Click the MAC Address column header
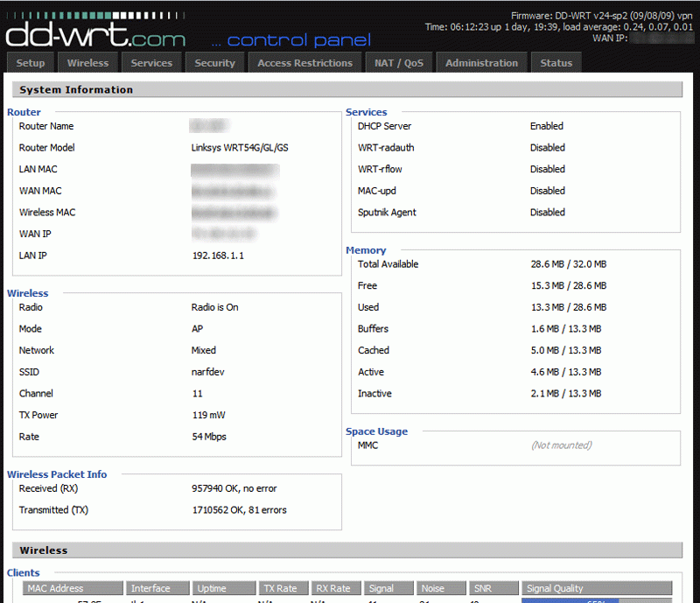The width and height of the screenshot is (700, 603). coord(54,589)
